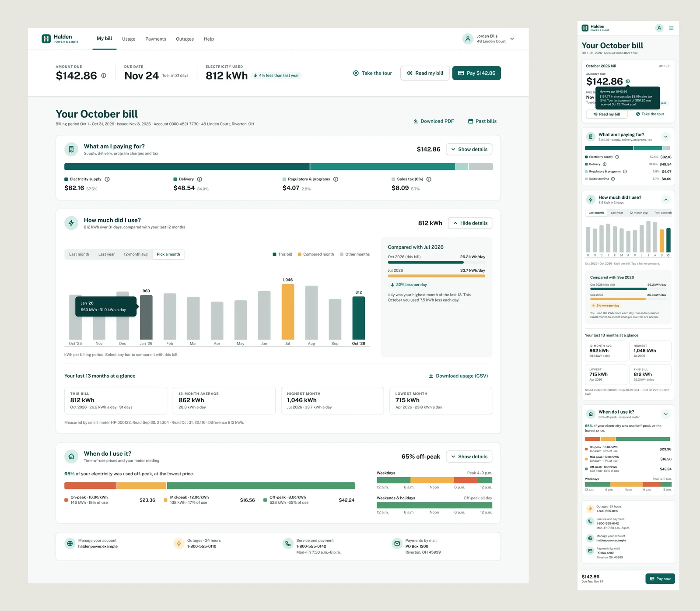
Task: Tap the mobile Electricity supply info icon
Action: pyautogui.click(x=617, y=157)
